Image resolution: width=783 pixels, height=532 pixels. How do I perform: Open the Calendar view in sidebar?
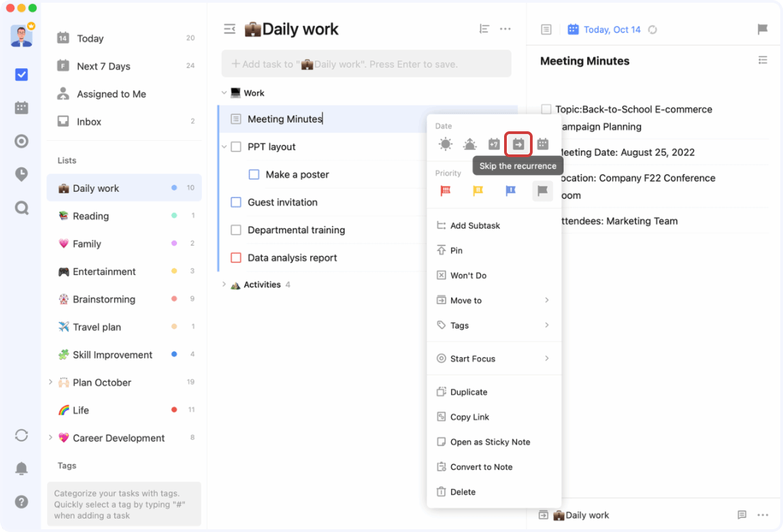[x=22, y=107]
